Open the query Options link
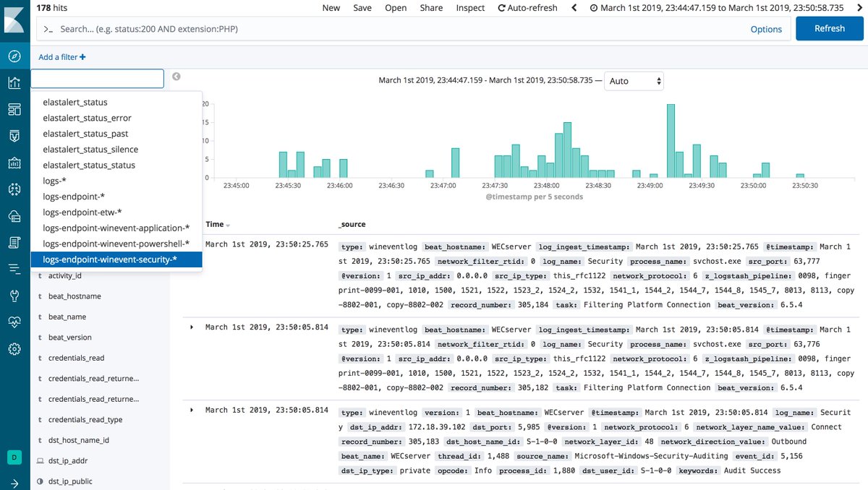 click(x=766, y=30)
